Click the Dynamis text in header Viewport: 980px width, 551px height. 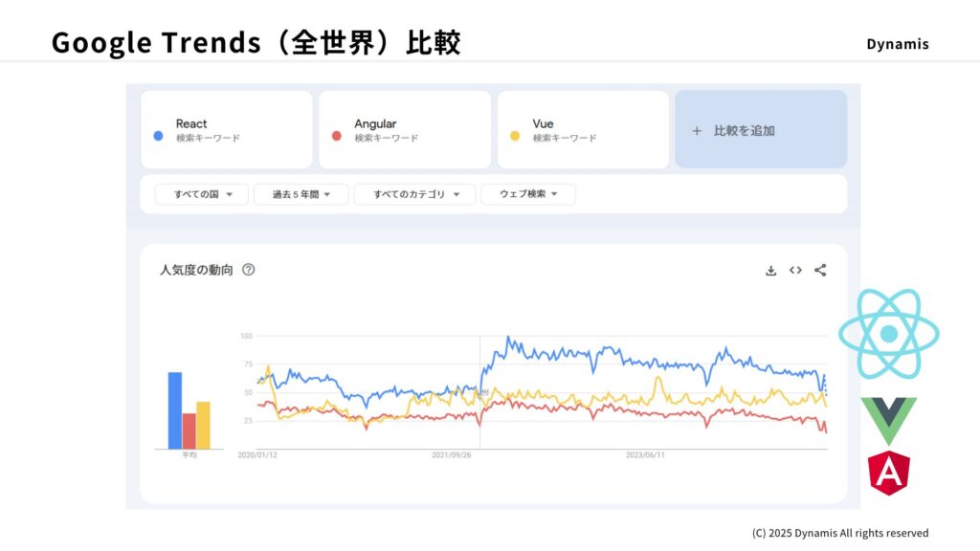[897, 44]
